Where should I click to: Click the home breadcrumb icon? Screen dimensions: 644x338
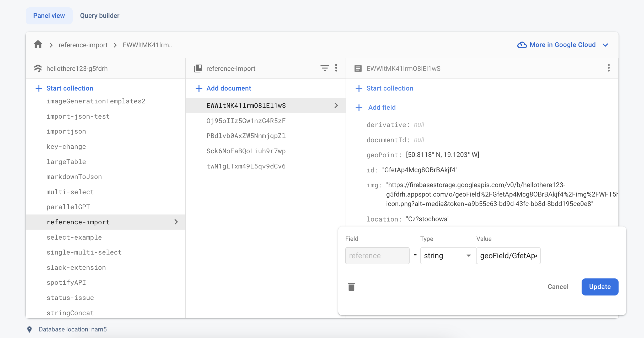tap(38, 45)
